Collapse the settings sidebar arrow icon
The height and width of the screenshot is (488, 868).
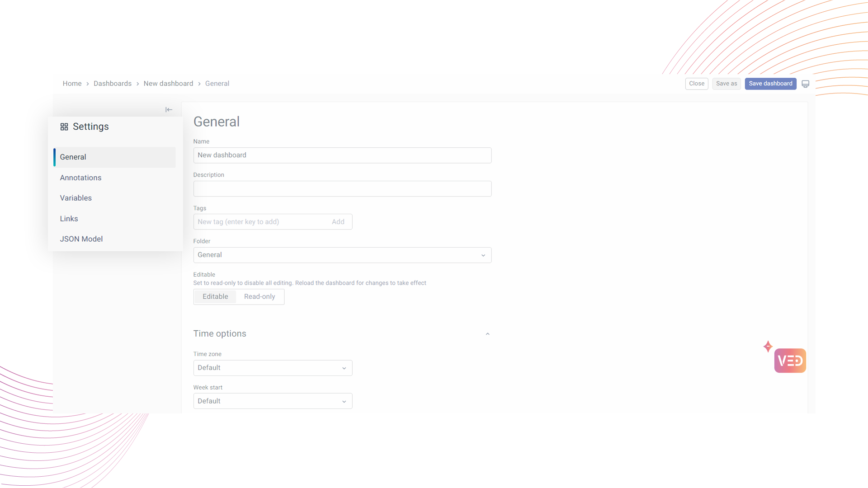169,110
